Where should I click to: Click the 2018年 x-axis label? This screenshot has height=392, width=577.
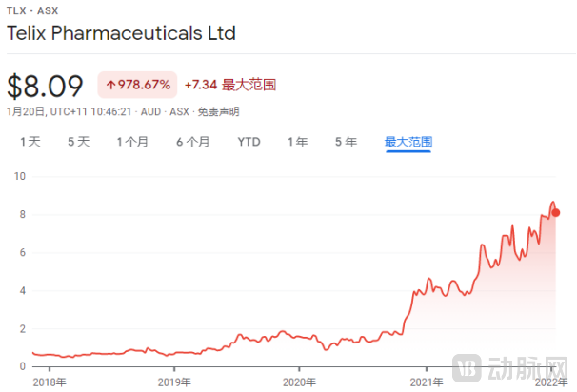coord(50,382)
